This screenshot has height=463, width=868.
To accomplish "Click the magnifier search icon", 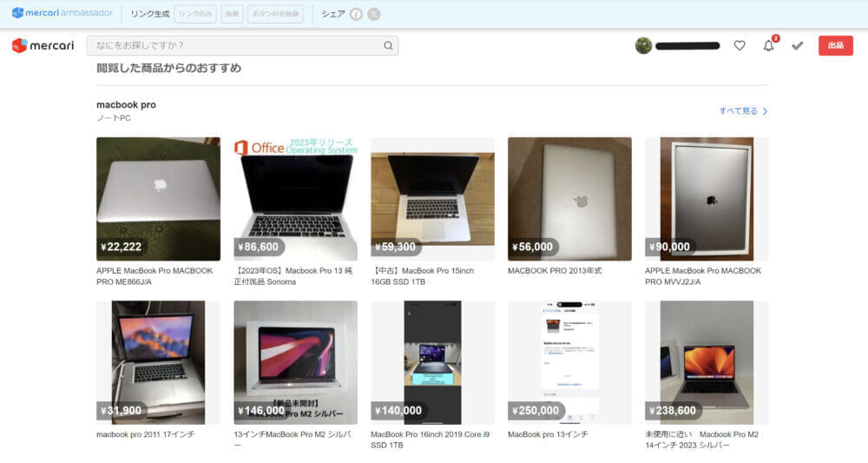I will point(388,45).
